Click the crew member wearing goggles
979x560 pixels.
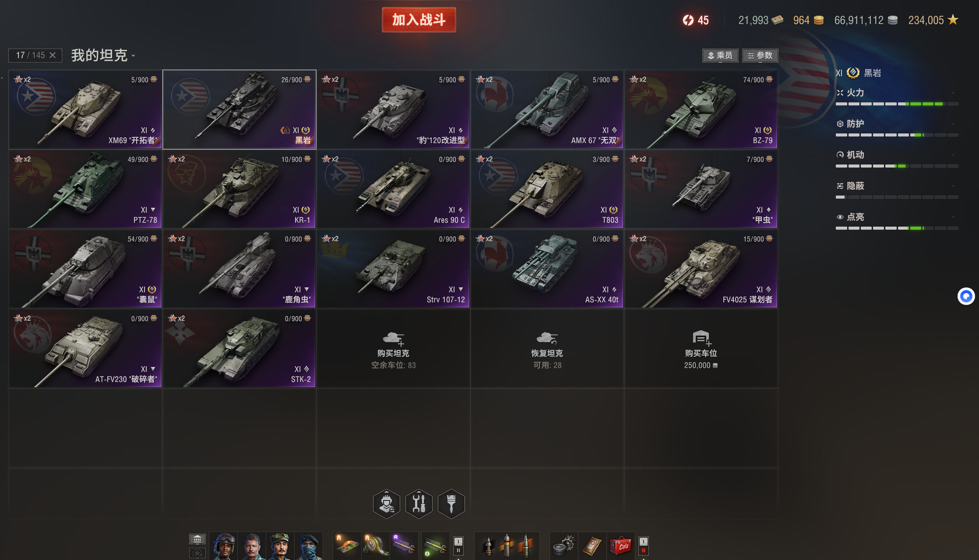tap(224, 546)
